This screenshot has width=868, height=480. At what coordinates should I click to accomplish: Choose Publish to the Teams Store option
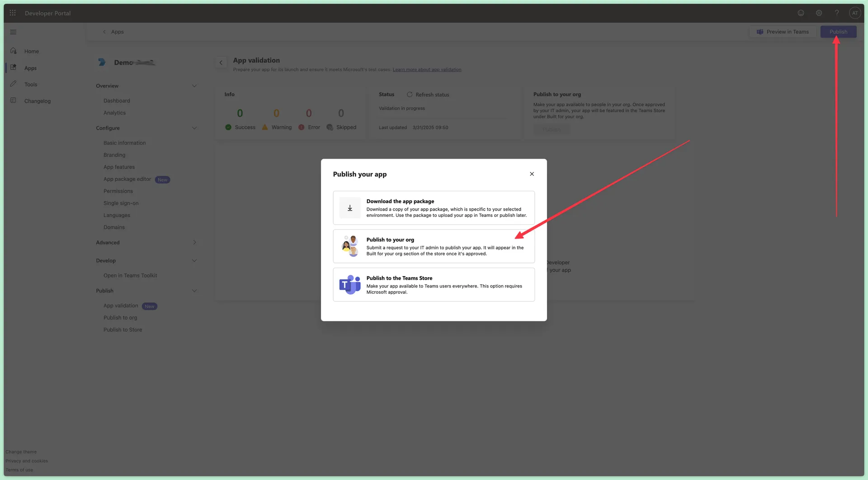pyautogui.click(x=434, y=285)
